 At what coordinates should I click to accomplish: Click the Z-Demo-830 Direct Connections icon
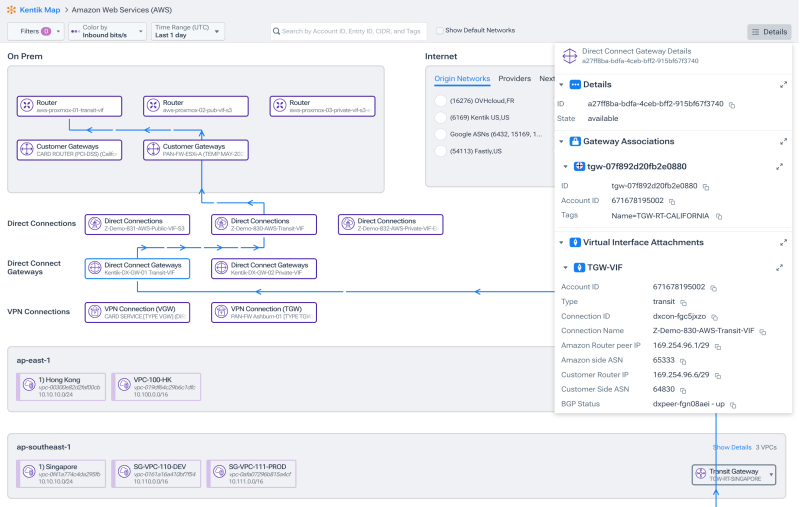click(x=221, y=224)
